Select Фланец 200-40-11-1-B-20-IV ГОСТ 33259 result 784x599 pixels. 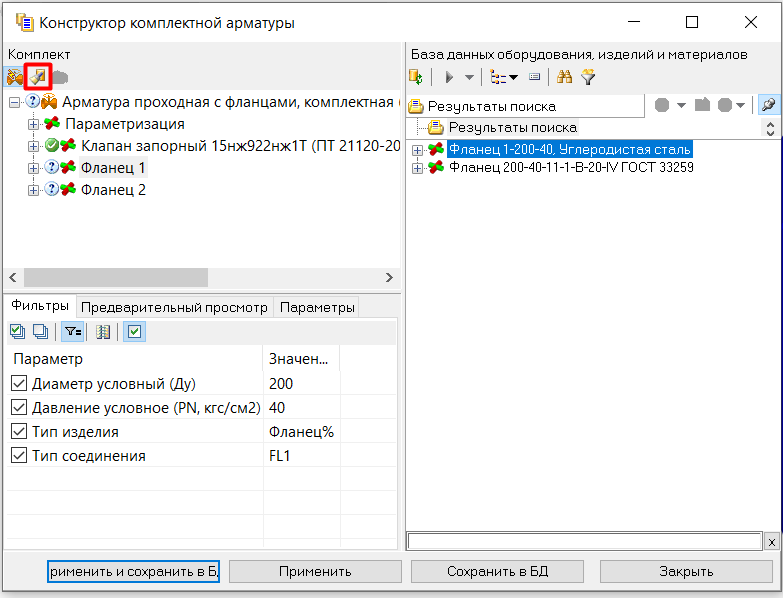coord(571,167)
